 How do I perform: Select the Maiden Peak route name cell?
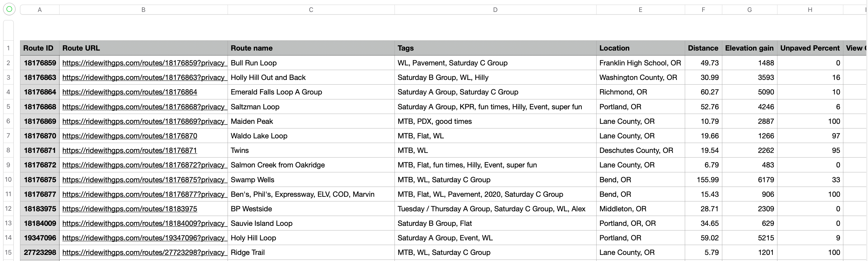point(311,121)
